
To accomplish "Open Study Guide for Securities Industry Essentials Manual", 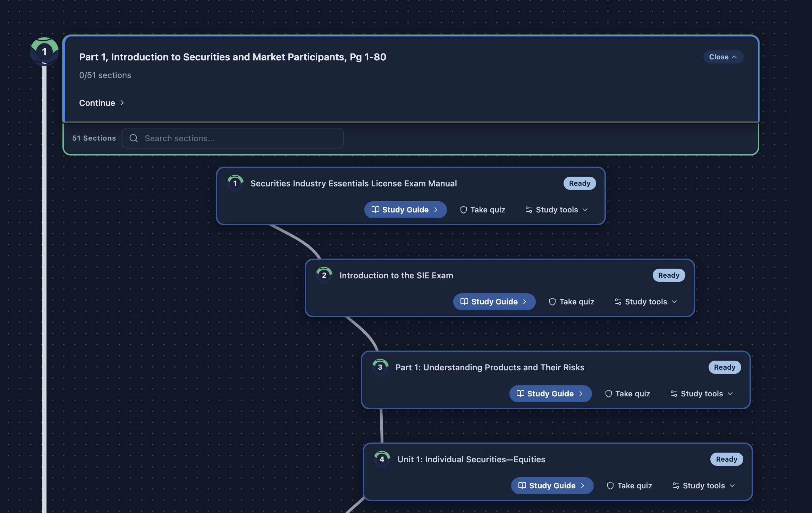I will (405, 210).
